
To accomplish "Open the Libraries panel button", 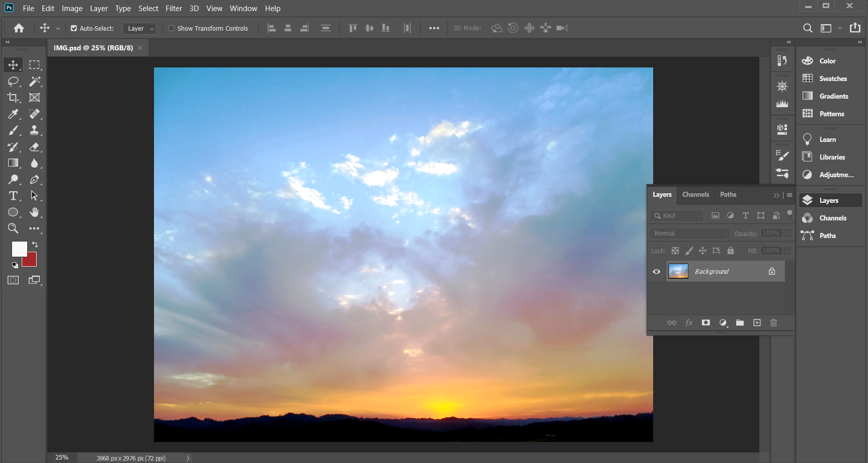I will [831, 157].
